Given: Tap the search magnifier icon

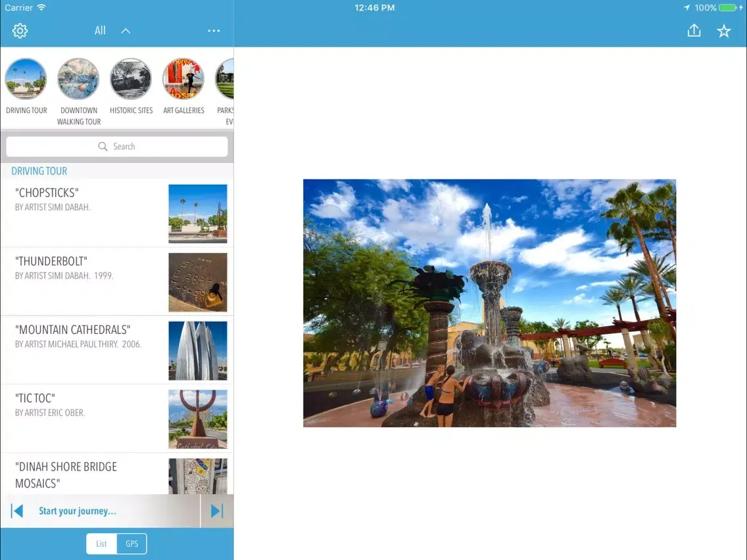Looking at the screenshot, I should coord(103,147).
